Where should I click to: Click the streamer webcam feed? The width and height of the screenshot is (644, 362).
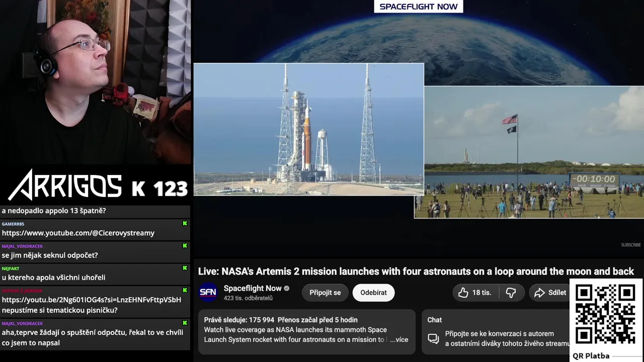click(x=96, y=83)
